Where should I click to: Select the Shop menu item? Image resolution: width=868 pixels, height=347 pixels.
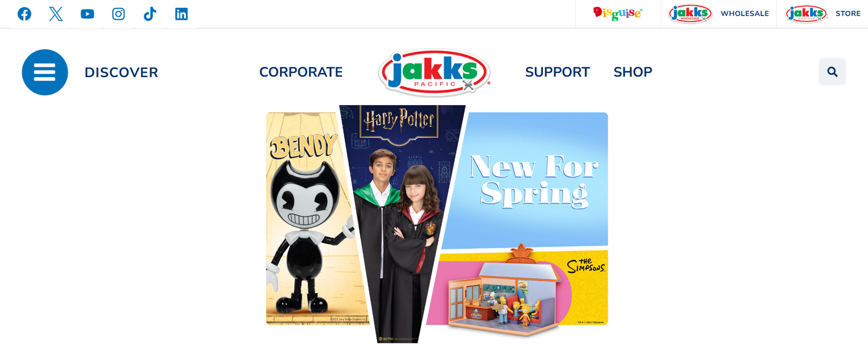(x=633, y=72)
